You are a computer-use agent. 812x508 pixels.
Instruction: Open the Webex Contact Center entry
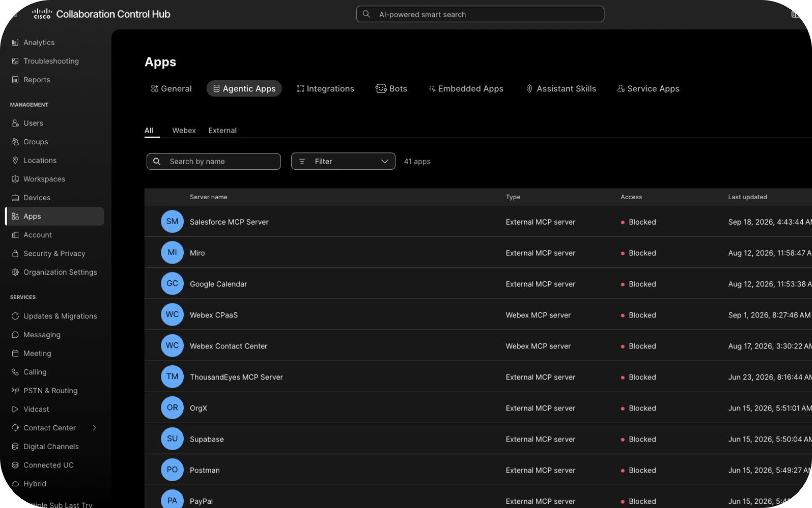[478, 345]
